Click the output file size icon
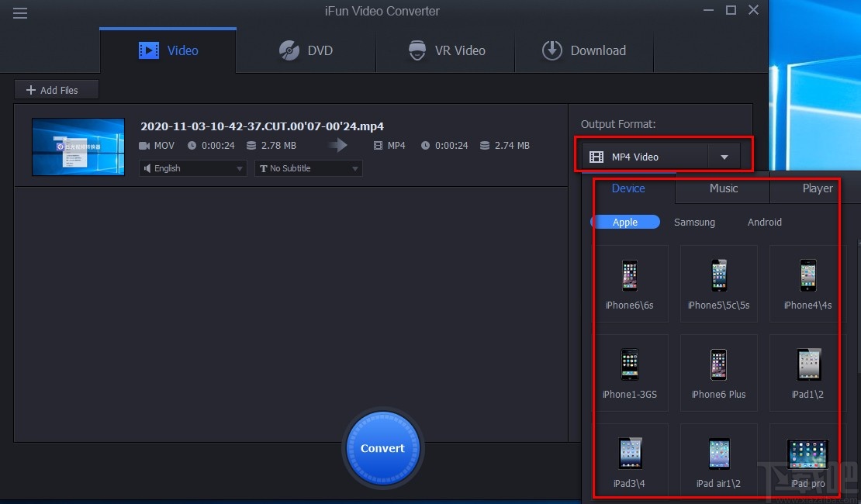Viewport: 861px width, 504px height. click(484, 146)
